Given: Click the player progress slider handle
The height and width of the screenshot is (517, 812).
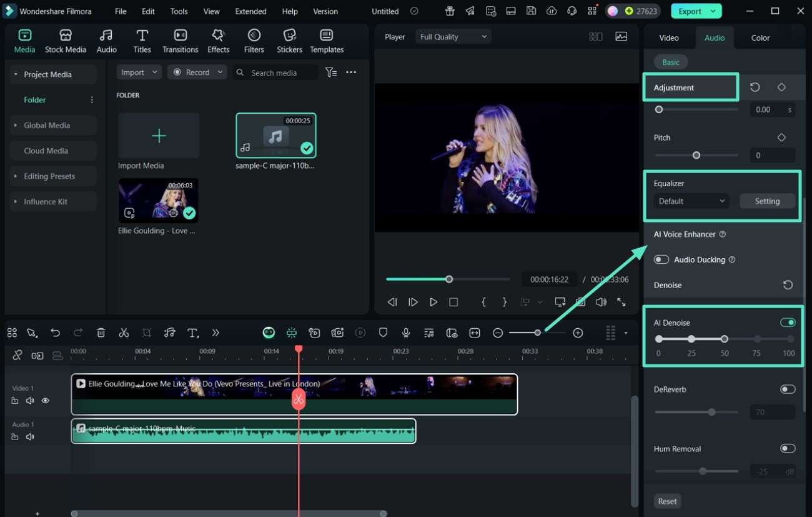Looking at the screenshot, I should (x=448, y=279).
